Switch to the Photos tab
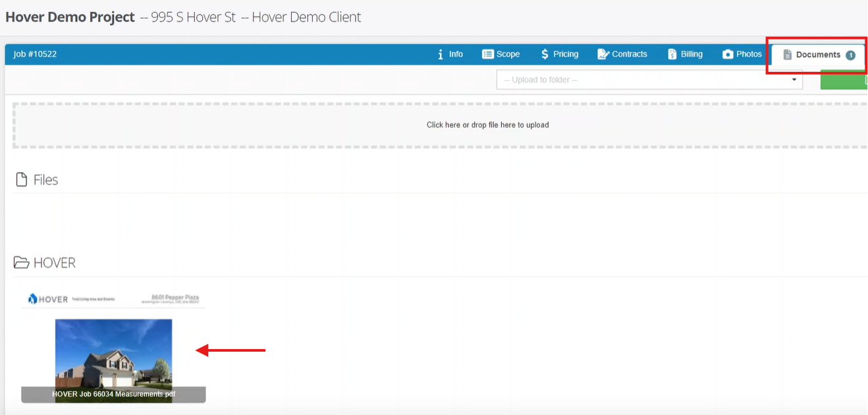This screenshot has height=415, width=868. tap(742, 54)
